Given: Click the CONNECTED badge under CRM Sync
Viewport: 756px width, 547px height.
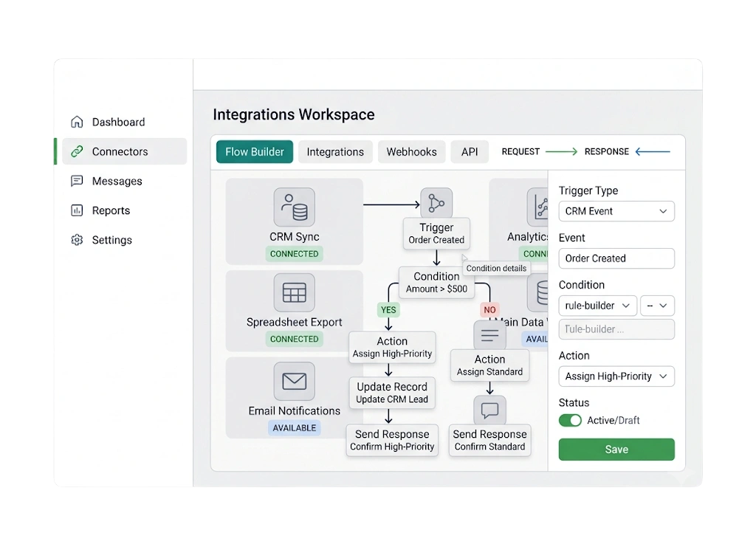Looking at the screenshot, I should tap(294, 254).
